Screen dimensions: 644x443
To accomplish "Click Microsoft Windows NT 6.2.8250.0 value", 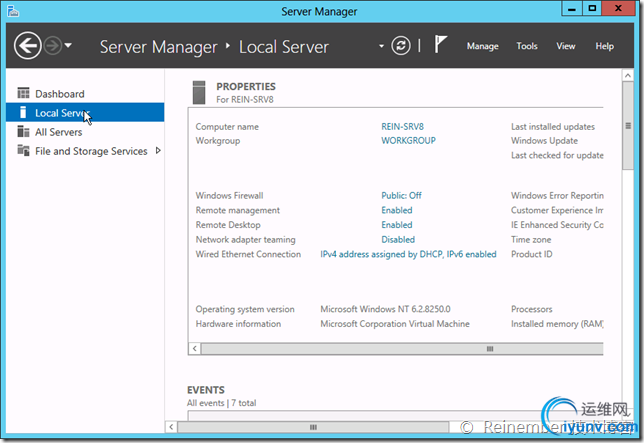I will [x=385, y=309].
